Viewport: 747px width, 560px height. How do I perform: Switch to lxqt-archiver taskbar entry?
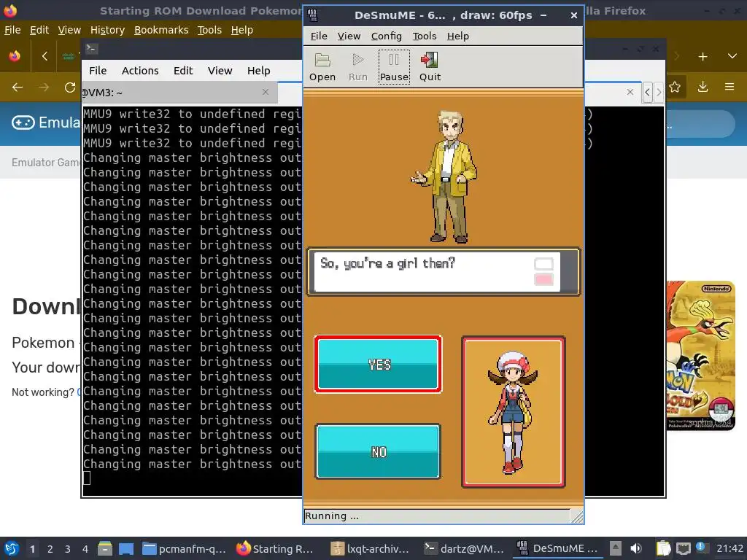[x=371, y=548]
